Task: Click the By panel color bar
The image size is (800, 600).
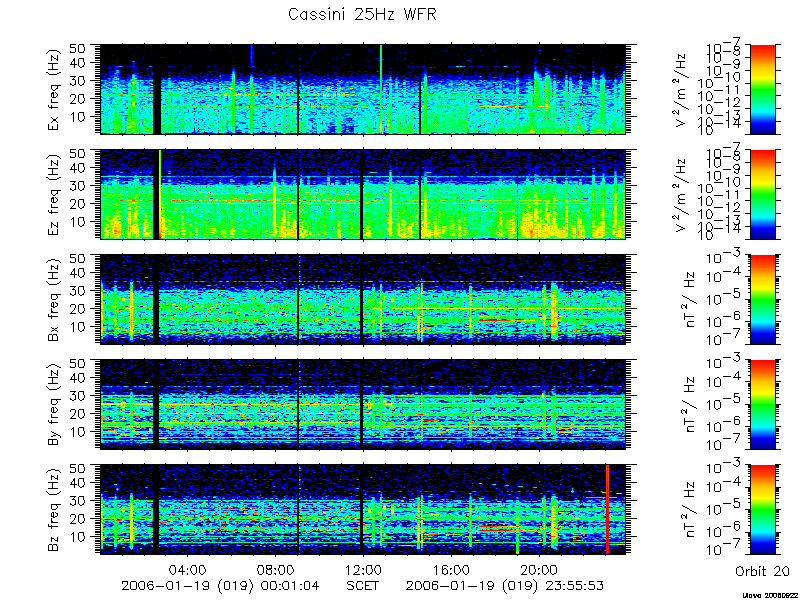Action: 763,405
